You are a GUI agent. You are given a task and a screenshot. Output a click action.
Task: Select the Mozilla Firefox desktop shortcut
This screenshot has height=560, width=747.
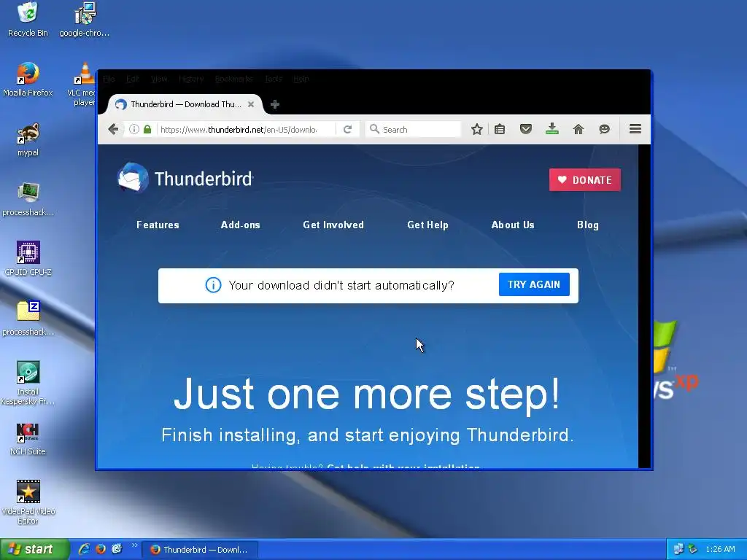coord(28,79)
